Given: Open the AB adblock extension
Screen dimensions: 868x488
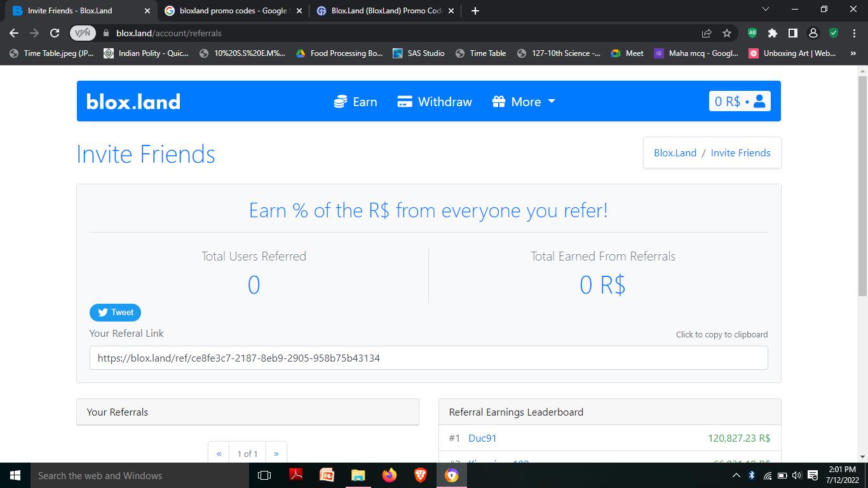Looking at the screenshot, I should [x=752, y=33].
